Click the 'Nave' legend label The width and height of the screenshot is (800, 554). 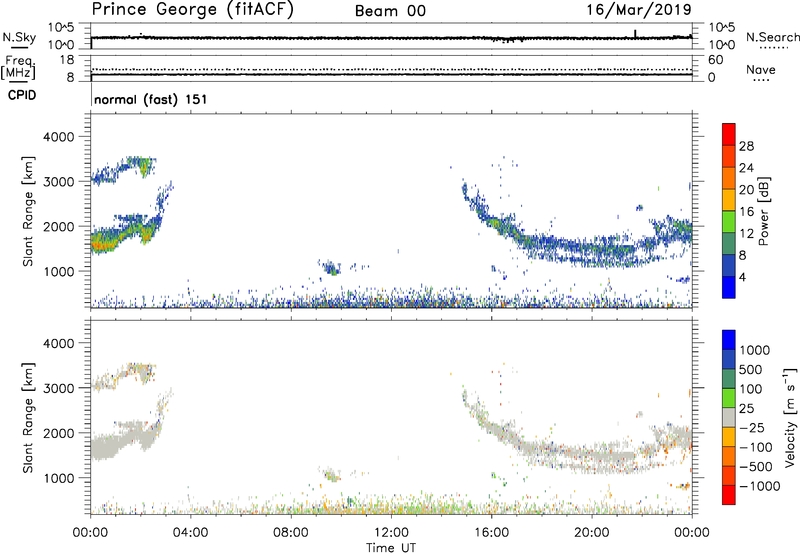[x=760, y=70]
